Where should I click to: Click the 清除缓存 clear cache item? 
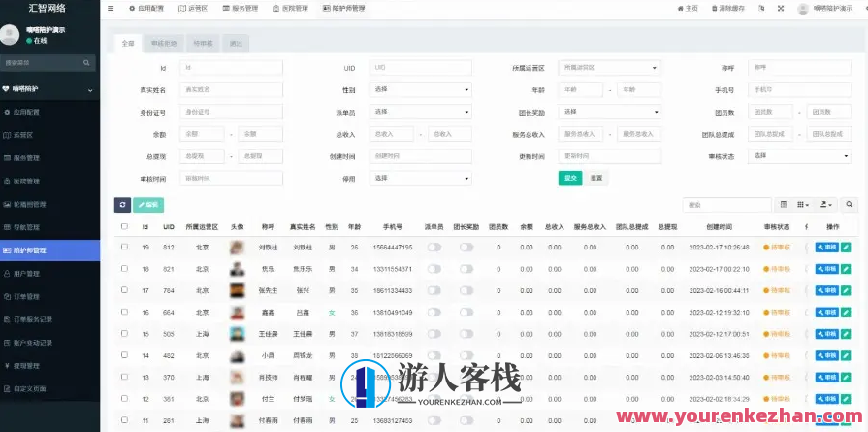tap(728, 9)
